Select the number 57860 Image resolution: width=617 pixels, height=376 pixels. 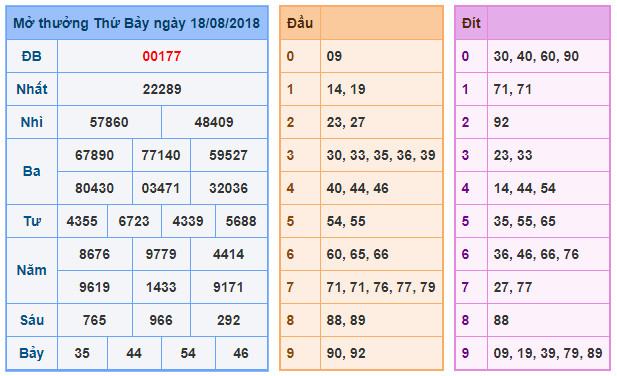pos(109,122)
